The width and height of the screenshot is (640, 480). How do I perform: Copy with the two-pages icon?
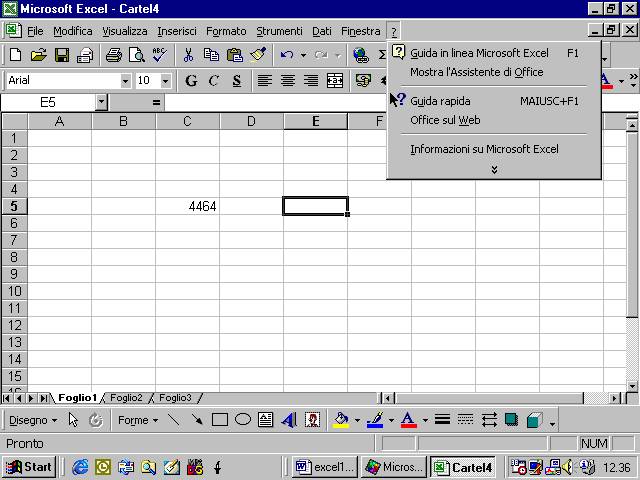pyautogui.click(x=211, y=55)
